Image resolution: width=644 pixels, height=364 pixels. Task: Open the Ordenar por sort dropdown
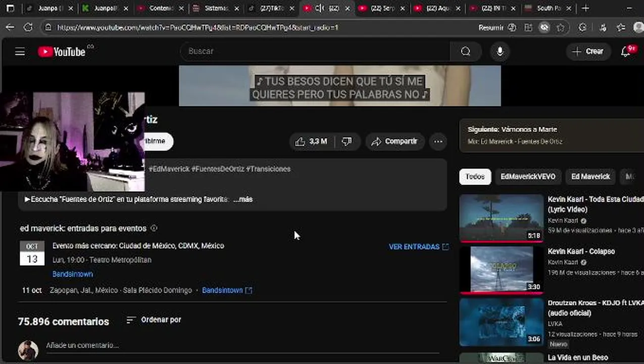(154, 320)
